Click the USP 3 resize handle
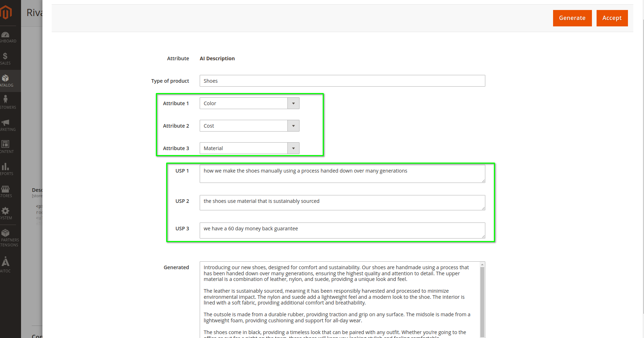Screen dimensions: 644x338 (483, 236)
